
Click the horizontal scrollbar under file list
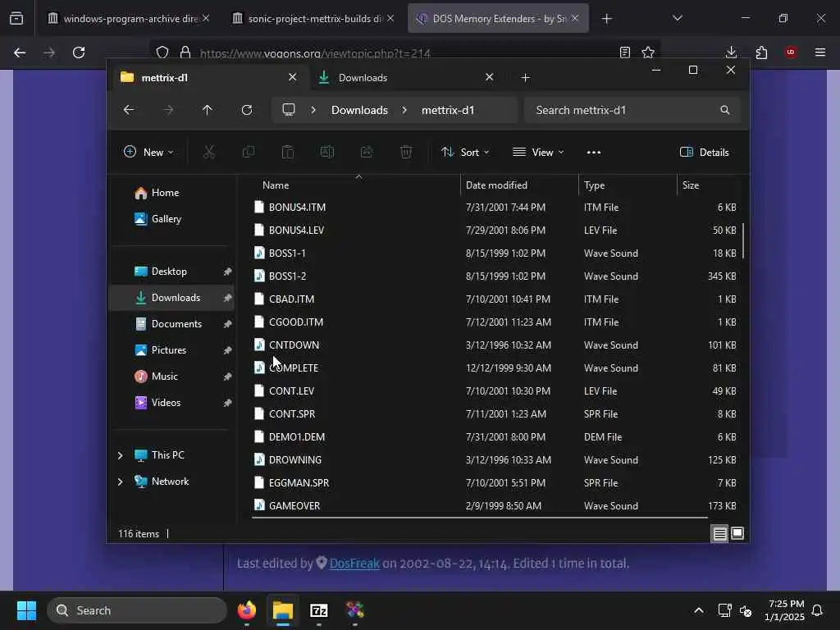[x=479, y=518]
